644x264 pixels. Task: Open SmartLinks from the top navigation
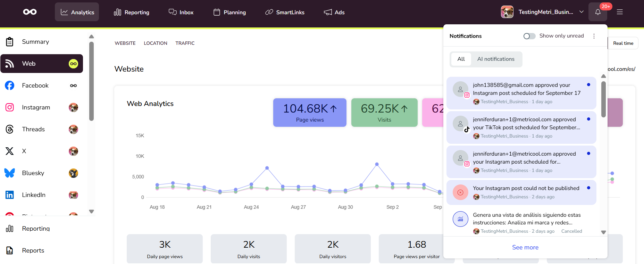(285, 12)
